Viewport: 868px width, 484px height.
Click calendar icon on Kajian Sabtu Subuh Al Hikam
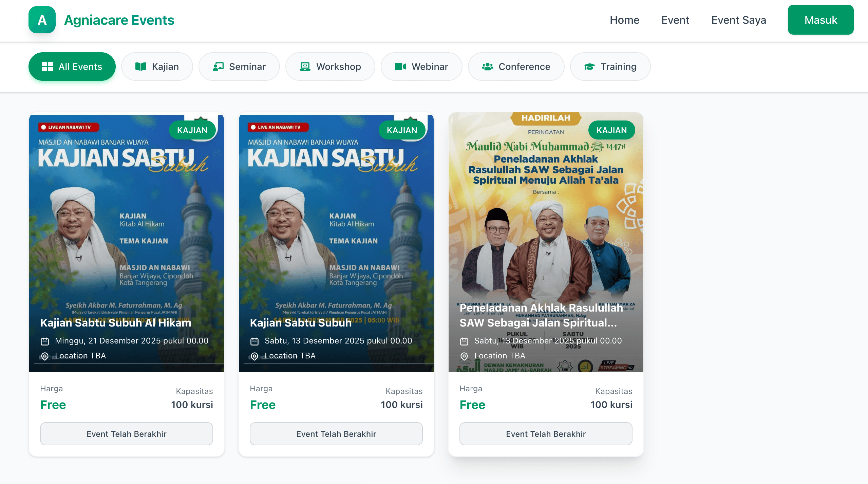pos(45,341)
